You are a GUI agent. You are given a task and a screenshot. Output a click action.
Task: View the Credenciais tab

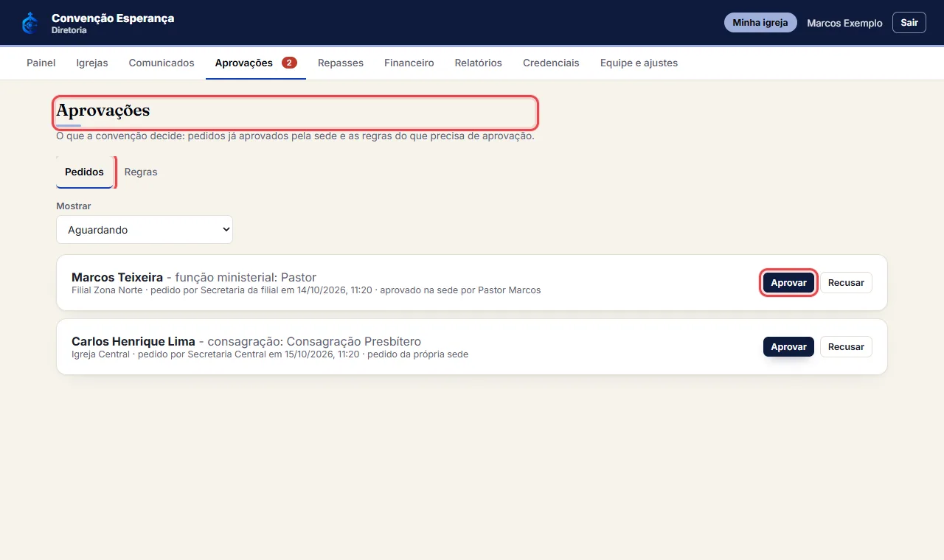(x=551, y=63)
